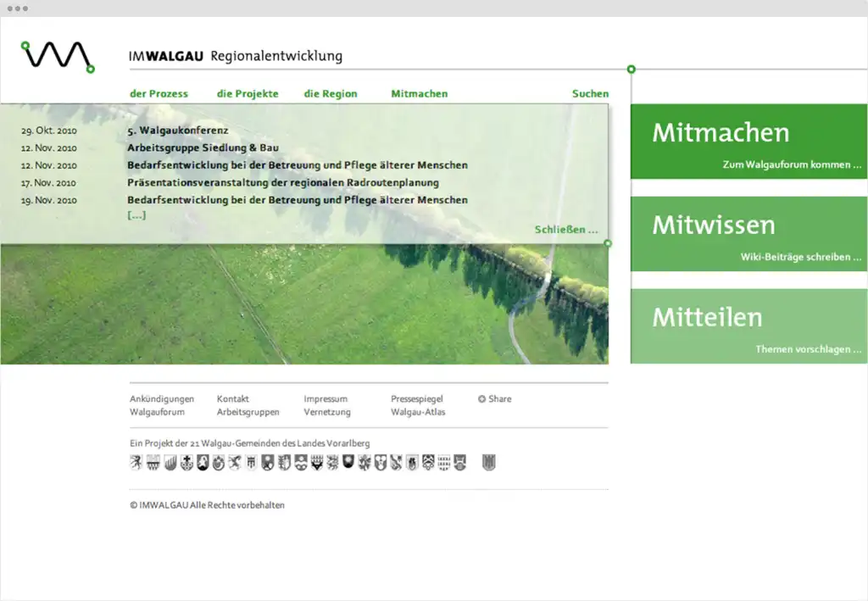Click the standalone coat of arms after the gap

[489, 464]
